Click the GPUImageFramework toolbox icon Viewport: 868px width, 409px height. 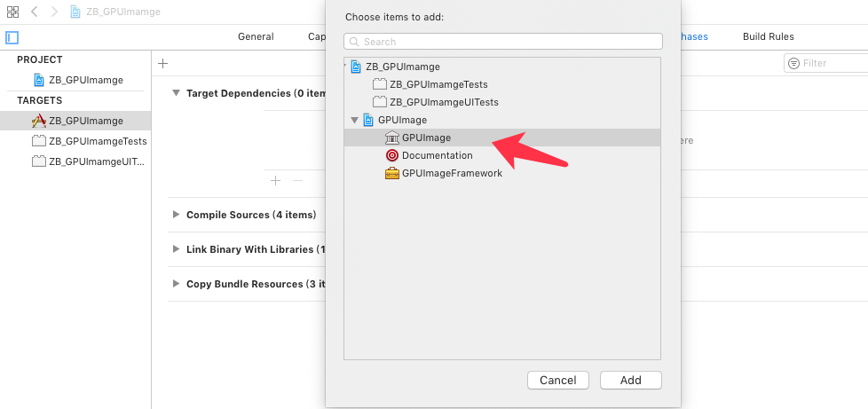[x=392, y=173]
